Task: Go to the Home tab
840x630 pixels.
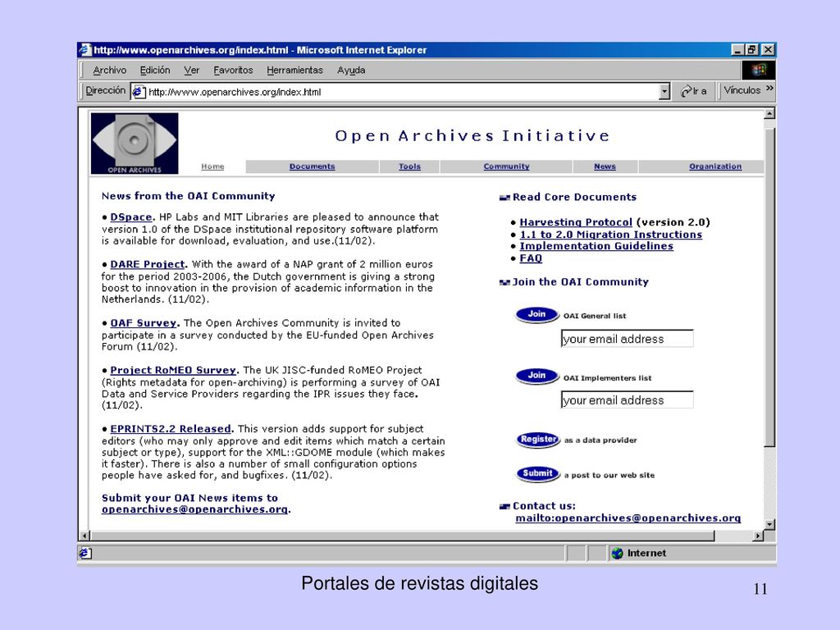Action: [212, 167]
